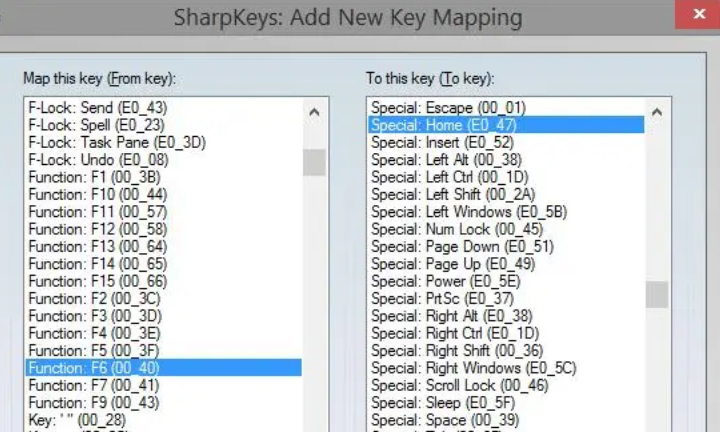The image size is (720, 432).
Task: Select 'Function: F9 (00_43)' row
Action: [163, 403]
